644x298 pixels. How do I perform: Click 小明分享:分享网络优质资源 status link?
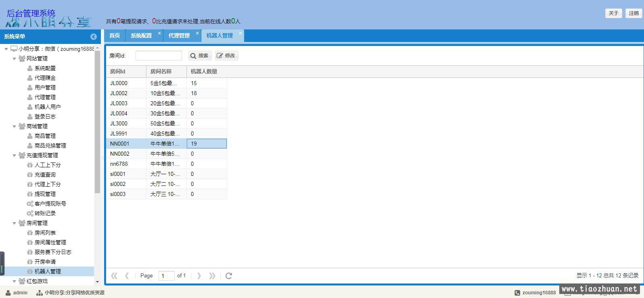tap(71, 293)
